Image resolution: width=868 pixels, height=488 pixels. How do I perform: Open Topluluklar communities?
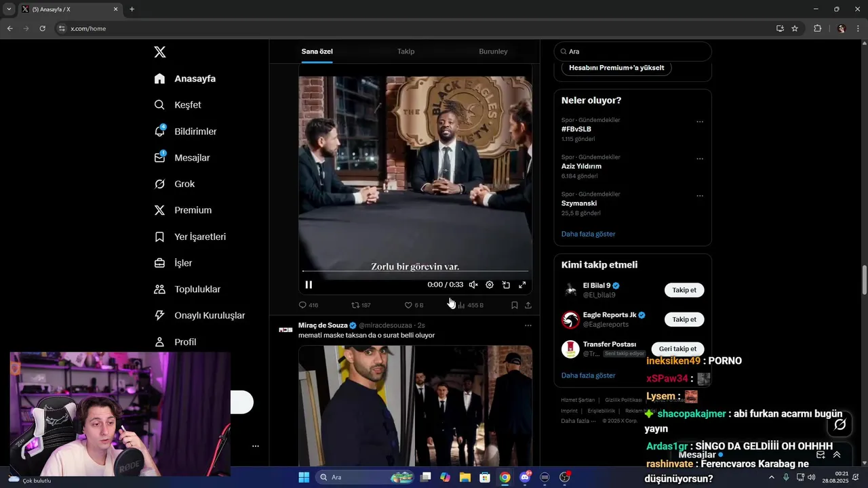(188, 289)
